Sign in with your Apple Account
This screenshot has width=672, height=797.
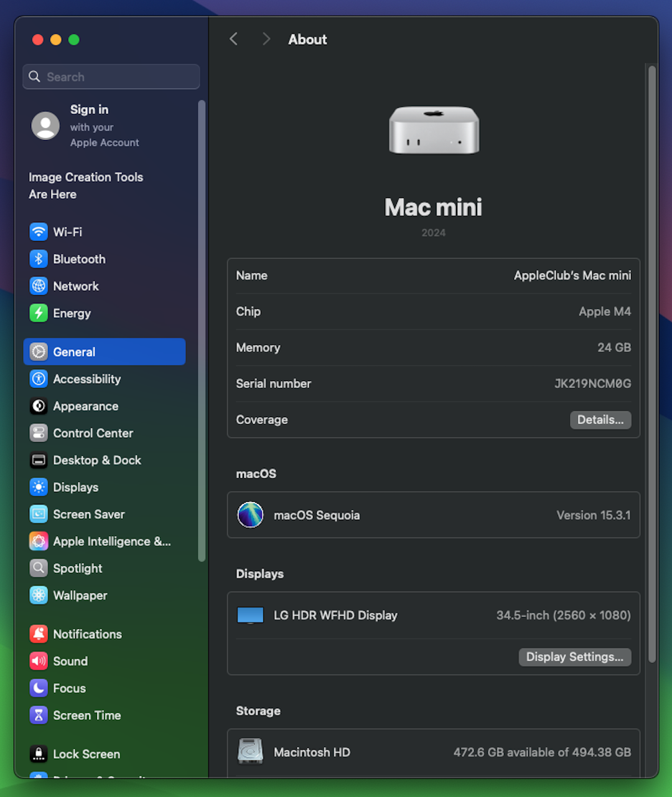pos(105,126)
